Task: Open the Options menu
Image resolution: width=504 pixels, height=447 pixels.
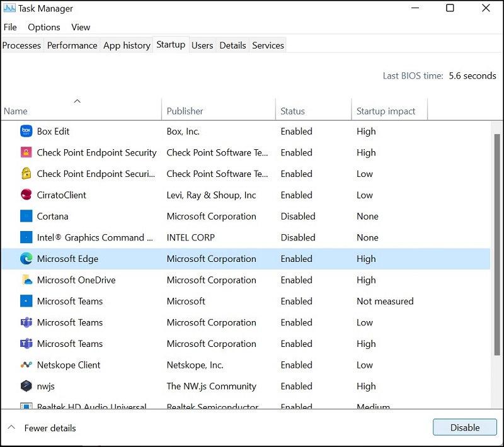Action: (x=44, y=27)
